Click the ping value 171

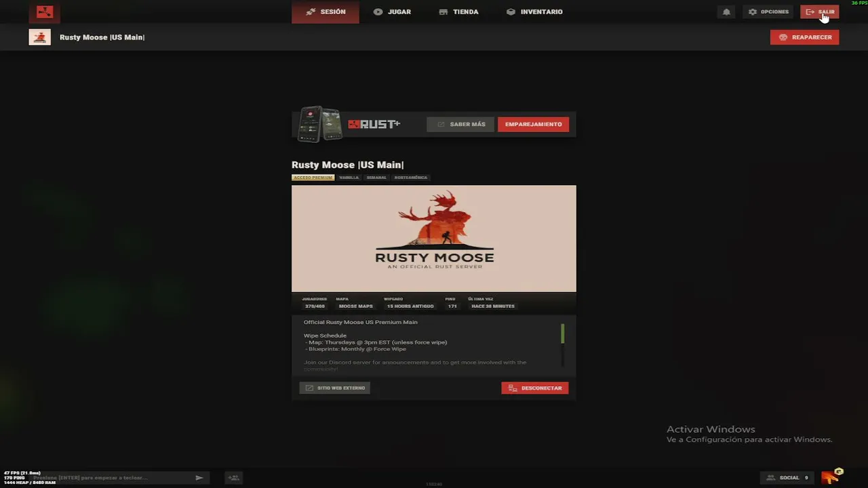click(452, 306)
